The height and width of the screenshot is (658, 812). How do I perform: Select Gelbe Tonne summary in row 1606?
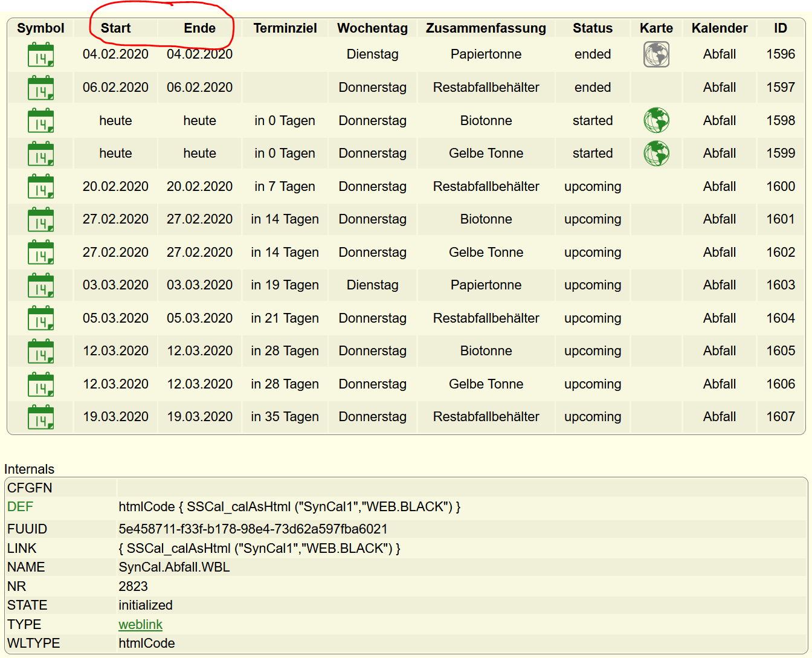(486, 384)
